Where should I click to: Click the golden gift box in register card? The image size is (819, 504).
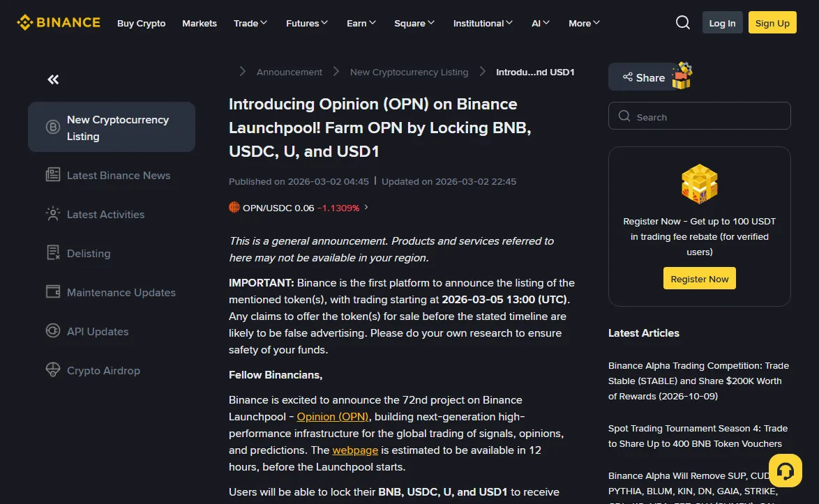point(700,183)
